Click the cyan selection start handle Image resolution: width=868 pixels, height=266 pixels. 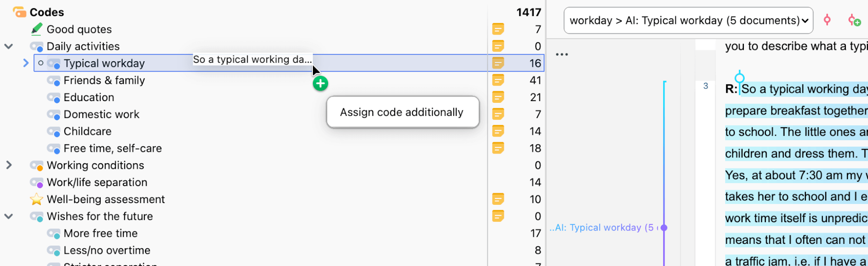coord(740,79)
